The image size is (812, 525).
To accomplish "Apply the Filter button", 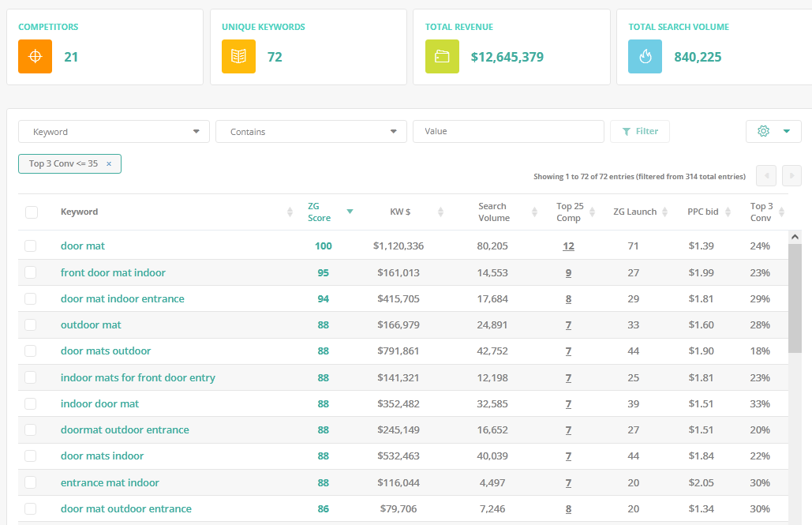I will 640,131.
